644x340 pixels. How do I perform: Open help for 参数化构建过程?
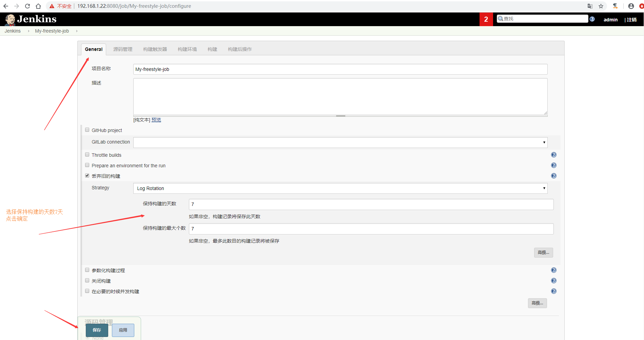554,270
